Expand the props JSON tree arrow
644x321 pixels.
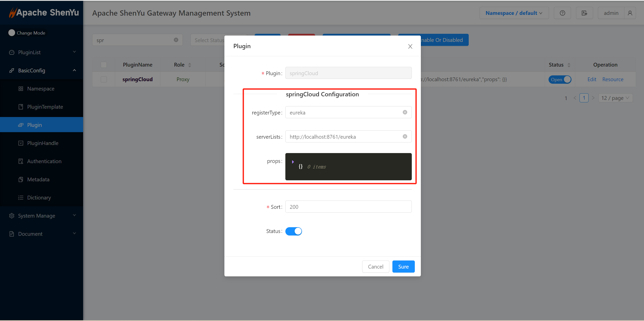pos(293,162)
